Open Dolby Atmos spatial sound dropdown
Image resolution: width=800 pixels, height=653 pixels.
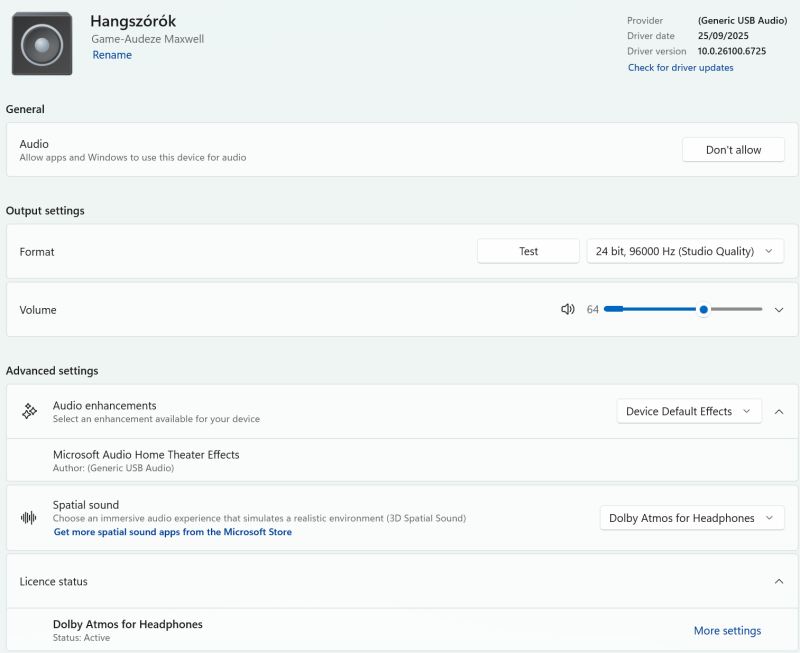click(691, 518)
